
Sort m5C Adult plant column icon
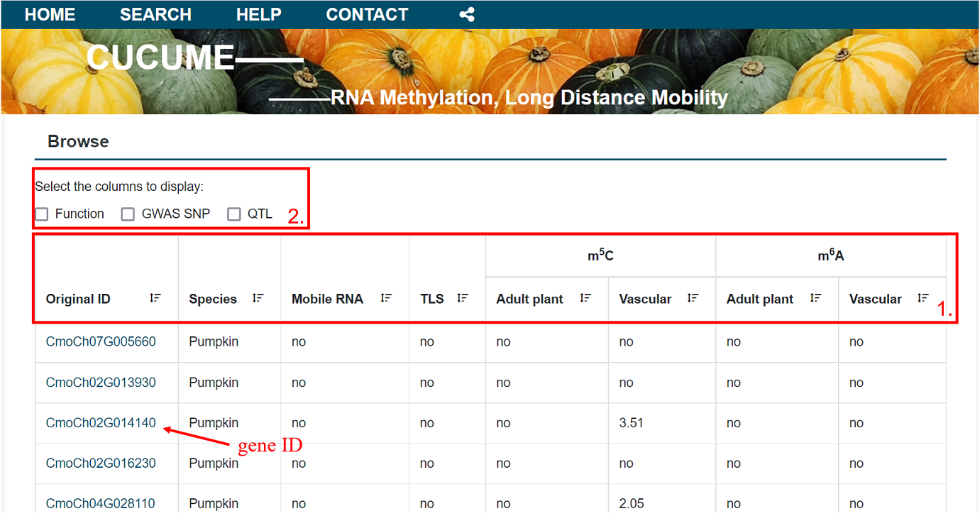point(585,298)
